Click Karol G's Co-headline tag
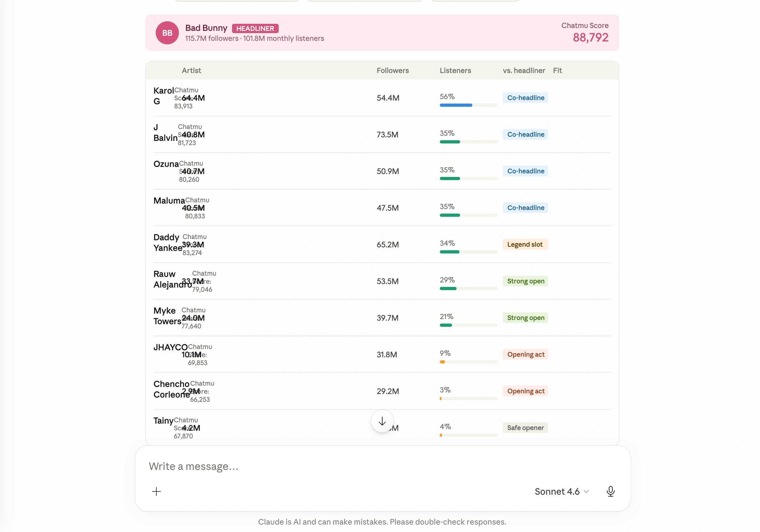This screenshot has height=532, width=760. 525,97
